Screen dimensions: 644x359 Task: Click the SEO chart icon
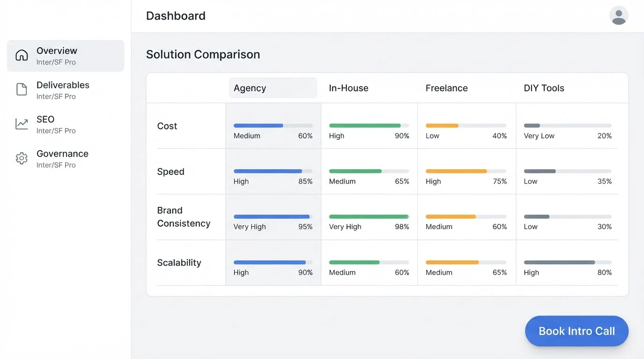22,124
